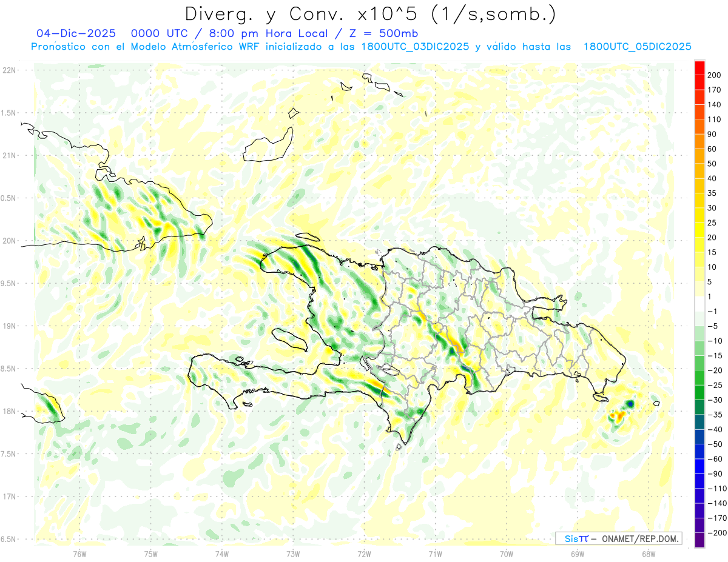The width and height of the screenshot is (728, 562).
Task: Click the colorbar value '-15'
Action: 715,355
